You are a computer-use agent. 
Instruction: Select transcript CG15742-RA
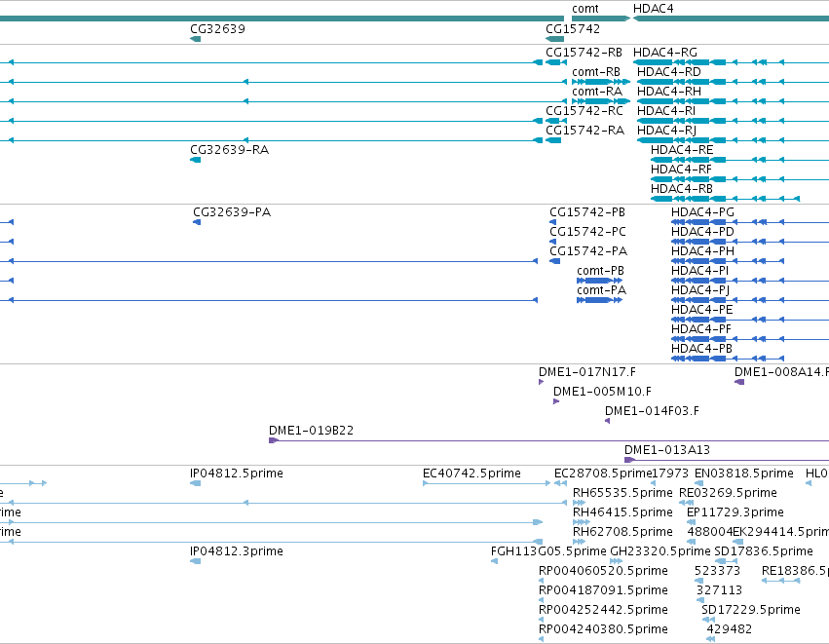[584, 131]
